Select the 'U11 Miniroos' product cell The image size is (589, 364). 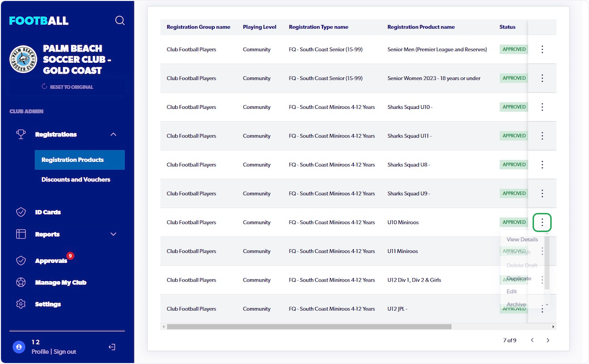[x=402, y=251]
